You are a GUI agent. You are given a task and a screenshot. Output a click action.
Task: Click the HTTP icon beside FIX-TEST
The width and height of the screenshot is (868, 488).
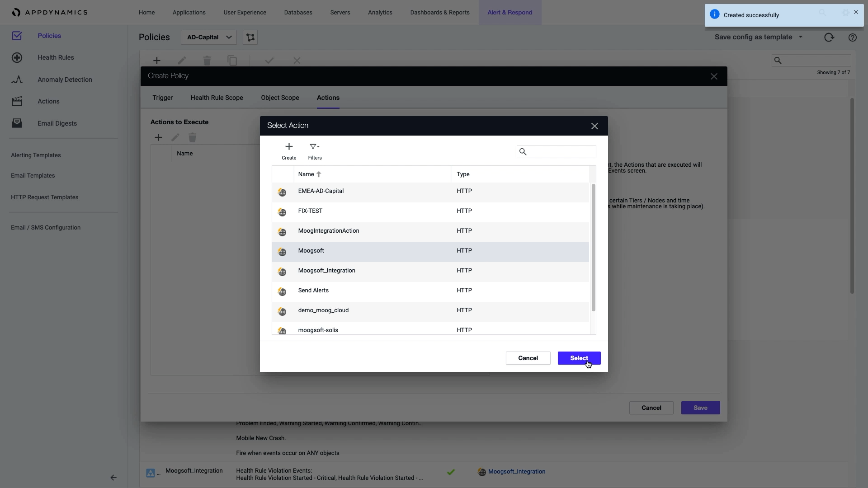[x=282, y=212]
